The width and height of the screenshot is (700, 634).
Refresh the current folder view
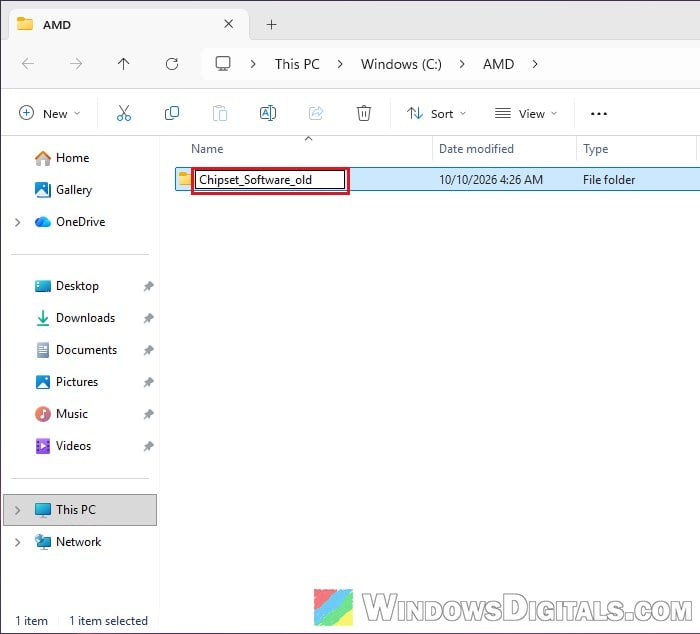coord(172,64)
